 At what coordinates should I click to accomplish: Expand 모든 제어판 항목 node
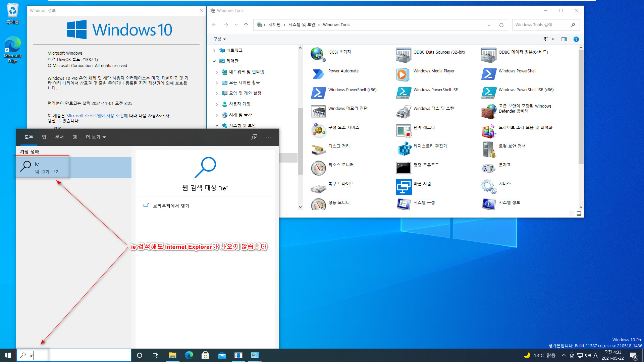(x=217, y=83)
